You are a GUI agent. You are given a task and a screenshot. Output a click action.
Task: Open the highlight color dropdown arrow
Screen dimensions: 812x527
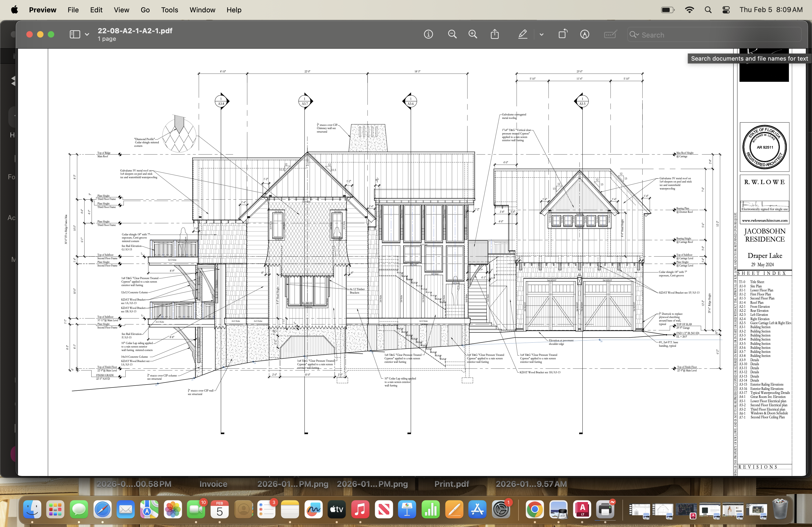point(541,34)
